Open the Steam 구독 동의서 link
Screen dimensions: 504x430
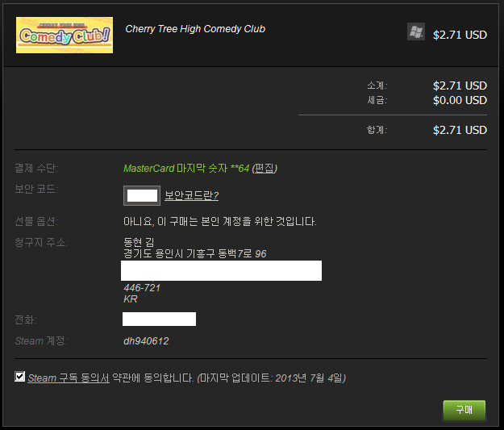click(69, 378)
